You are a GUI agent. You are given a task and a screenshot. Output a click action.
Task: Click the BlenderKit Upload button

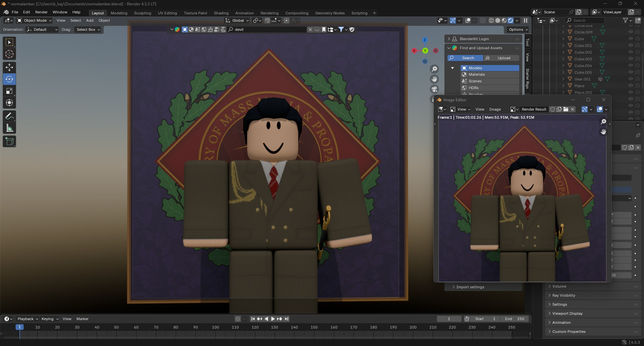[x=501, y=58]
